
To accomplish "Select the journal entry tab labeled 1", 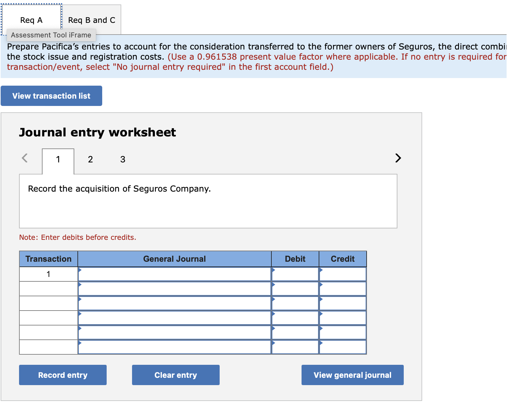I will coord(58,159).
